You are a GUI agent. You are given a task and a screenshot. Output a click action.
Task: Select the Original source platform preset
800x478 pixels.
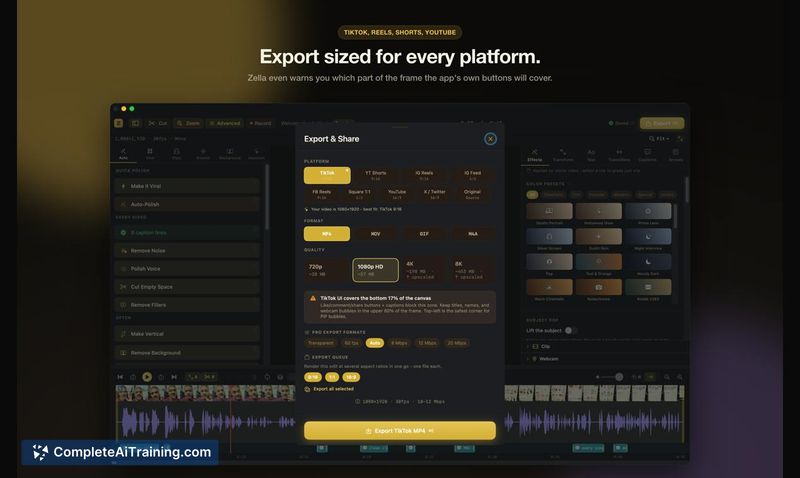(472, 194)
